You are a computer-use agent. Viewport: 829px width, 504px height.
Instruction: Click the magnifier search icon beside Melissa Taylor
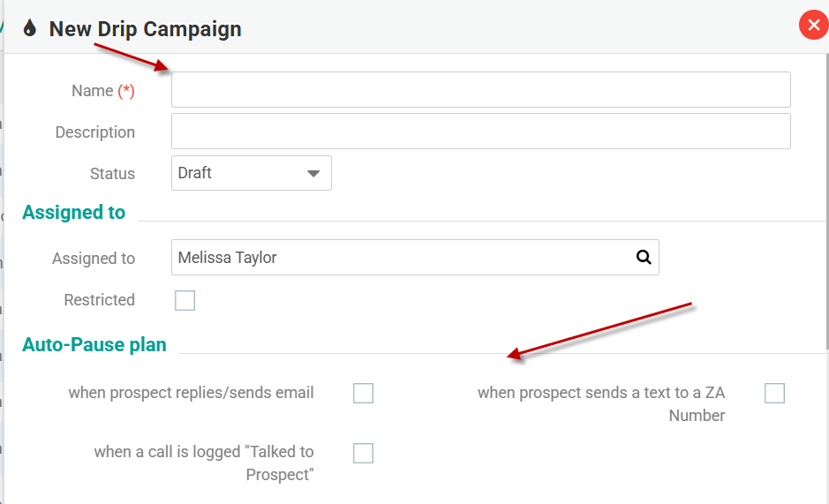tap(644, 258)
